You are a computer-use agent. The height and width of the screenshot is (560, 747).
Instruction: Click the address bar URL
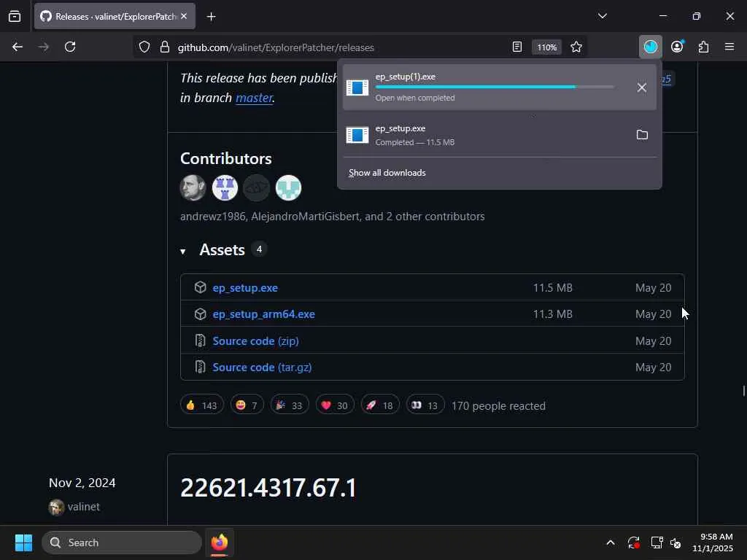[275, 47]
